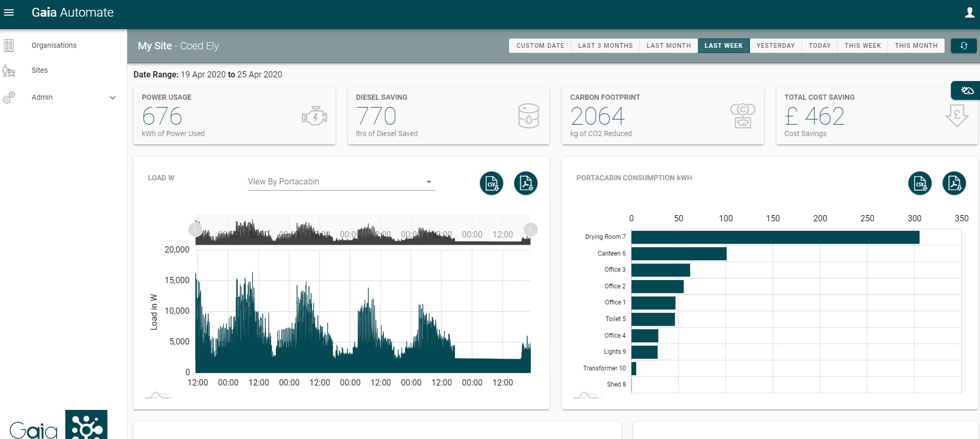Export Portacabin Consumption chart as PDF
Image resolution: width=980 pixels, height=439 pixels.
pyautogui.click(x=954, y=183)
